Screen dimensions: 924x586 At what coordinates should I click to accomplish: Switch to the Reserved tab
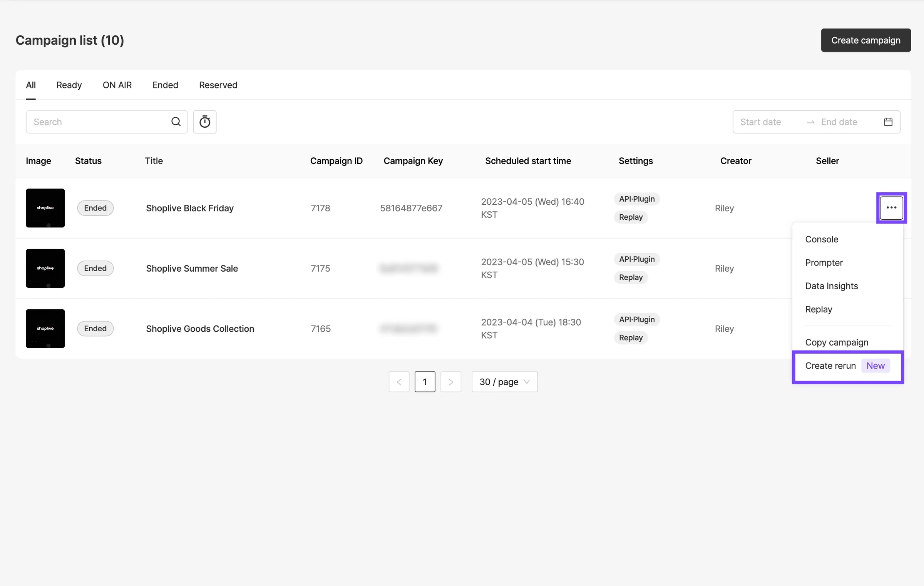point(218,85)
